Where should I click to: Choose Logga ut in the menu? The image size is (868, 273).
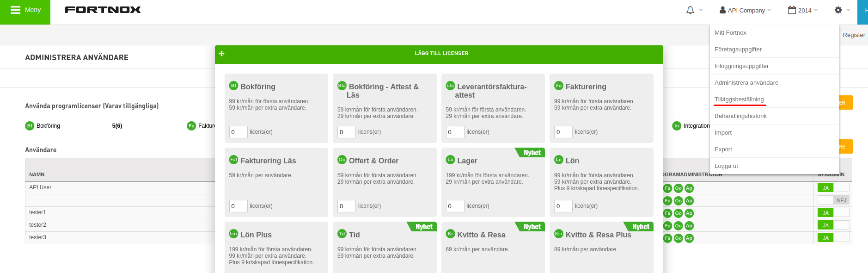pyautogui.click(x=726, y=166)
